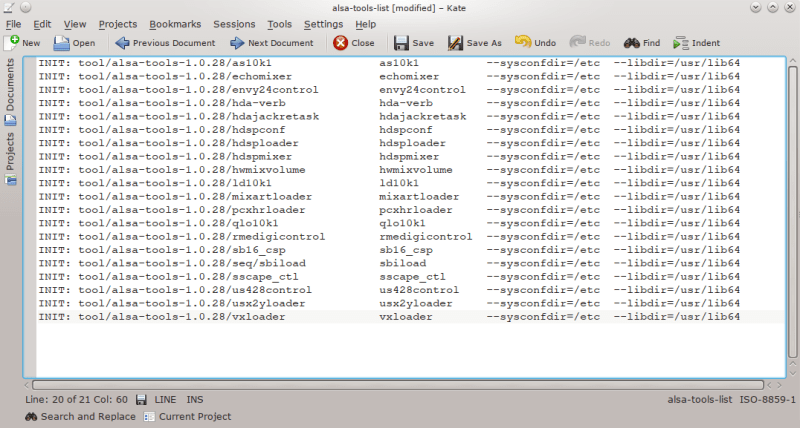Viewport: 800px width, 428px height.
Task: Click sscape_ctl in the second column
Action: (412, 276)
